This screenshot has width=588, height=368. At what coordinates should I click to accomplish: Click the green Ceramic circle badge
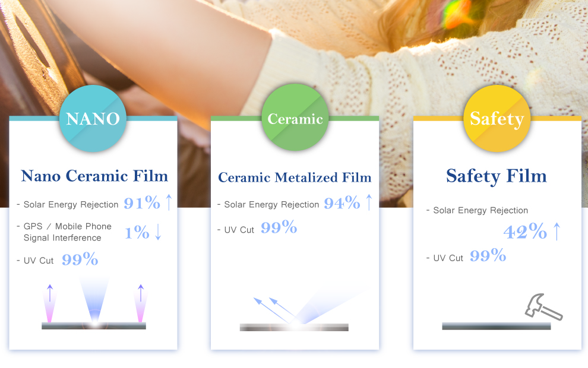(295, 118)
